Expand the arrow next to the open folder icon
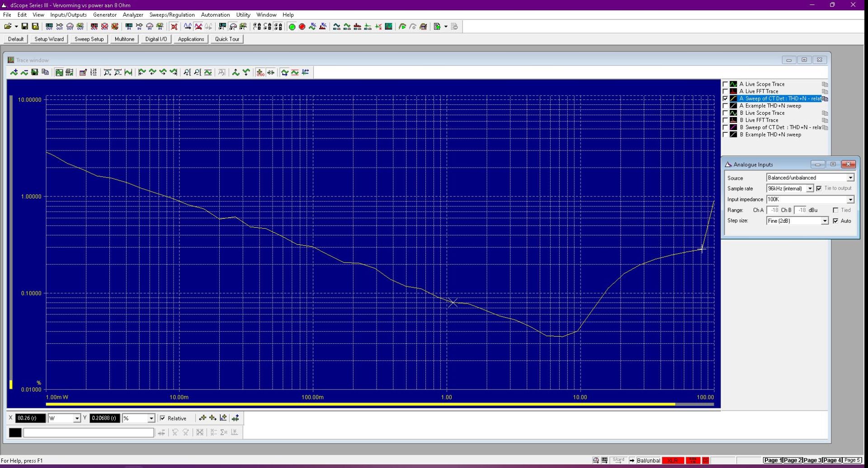Screen dimensions: 868x468 pyautogui.click(x=16, y=27)
